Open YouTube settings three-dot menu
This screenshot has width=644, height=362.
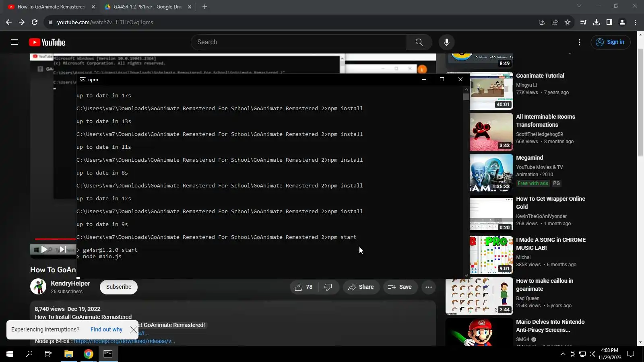tap(579, 42)
